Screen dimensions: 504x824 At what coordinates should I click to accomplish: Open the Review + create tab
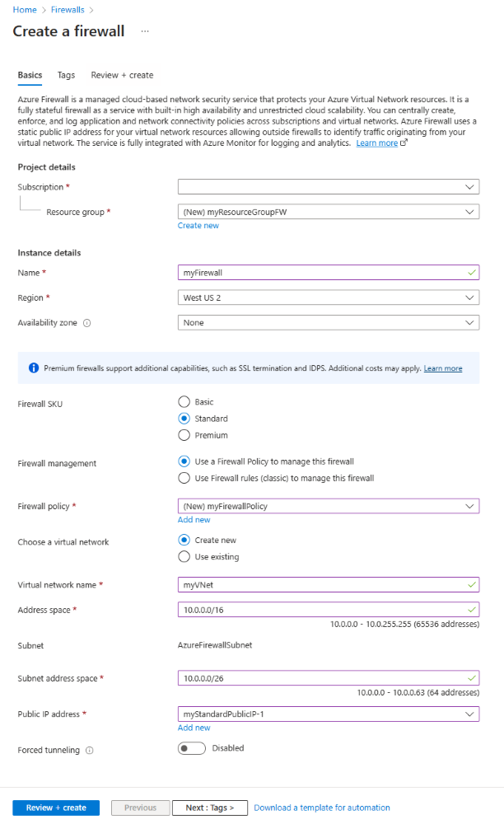122,75
